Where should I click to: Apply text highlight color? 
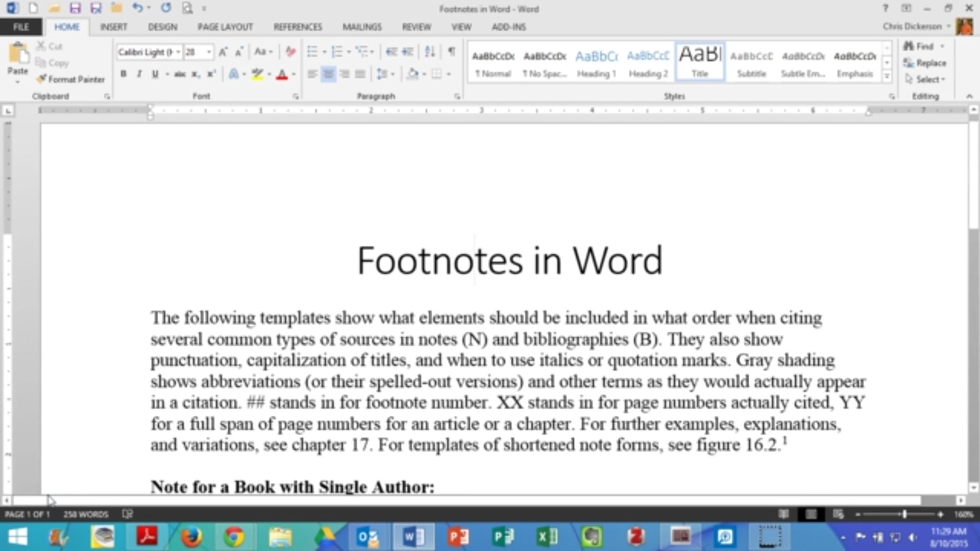[x=257, y=74]
